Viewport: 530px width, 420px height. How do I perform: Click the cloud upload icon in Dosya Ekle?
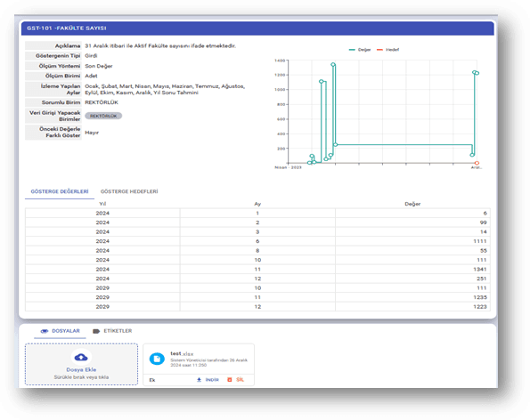pyautogui.click(x=81, y=357)
